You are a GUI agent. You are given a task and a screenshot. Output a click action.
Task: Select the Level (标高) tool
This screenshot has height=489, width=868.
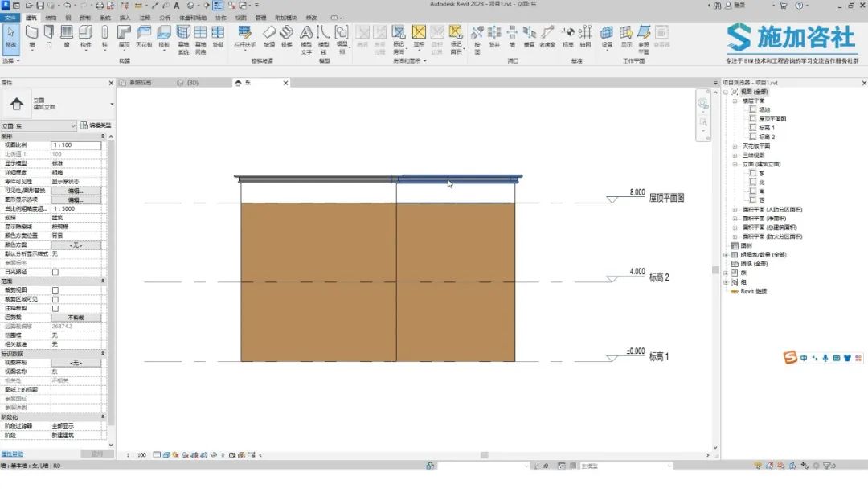(568, 36)
